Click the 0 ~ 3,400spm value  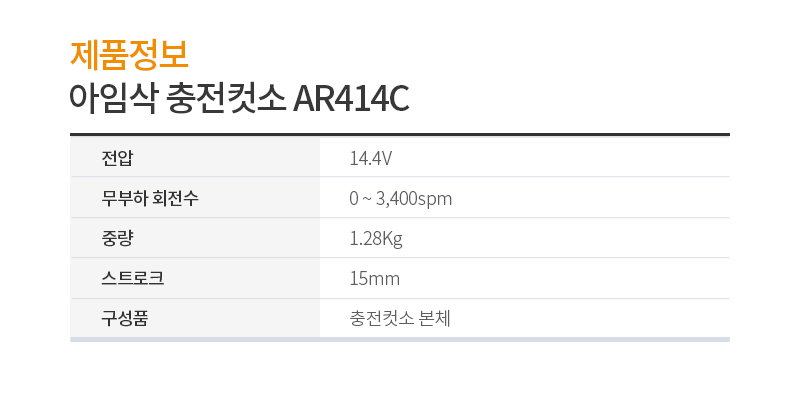[x=401, y=198]
